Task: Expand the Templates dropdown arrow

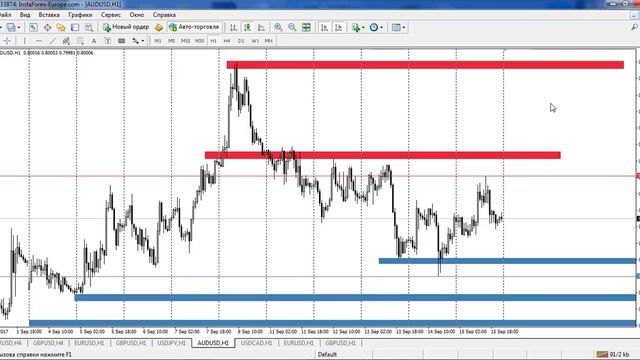Action: [x=404, y=27]
